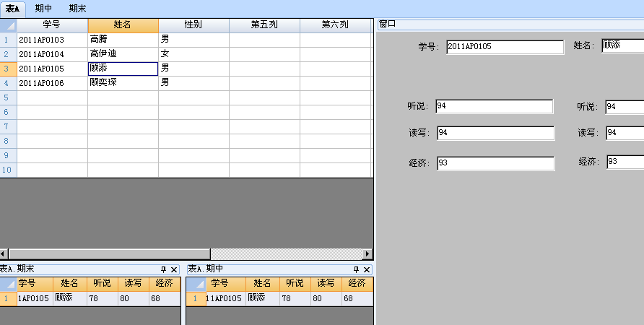Close the 表A.期末 panel

pos(174,269)
